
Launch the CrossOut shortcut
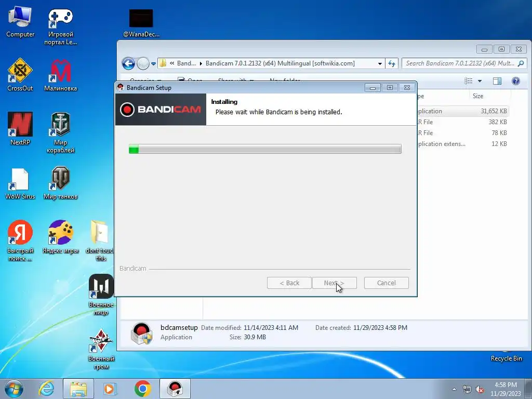tap(20, 75)
